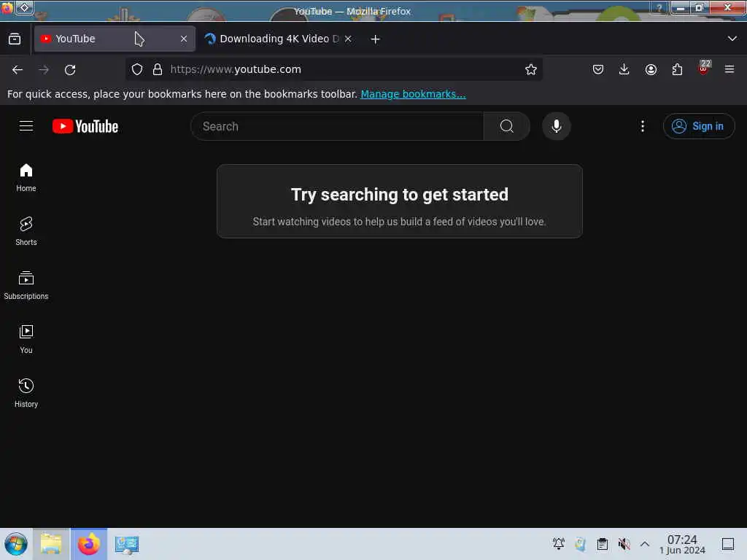
Task: Go to Home in sidebar
Action: click(x=26, y=178)
